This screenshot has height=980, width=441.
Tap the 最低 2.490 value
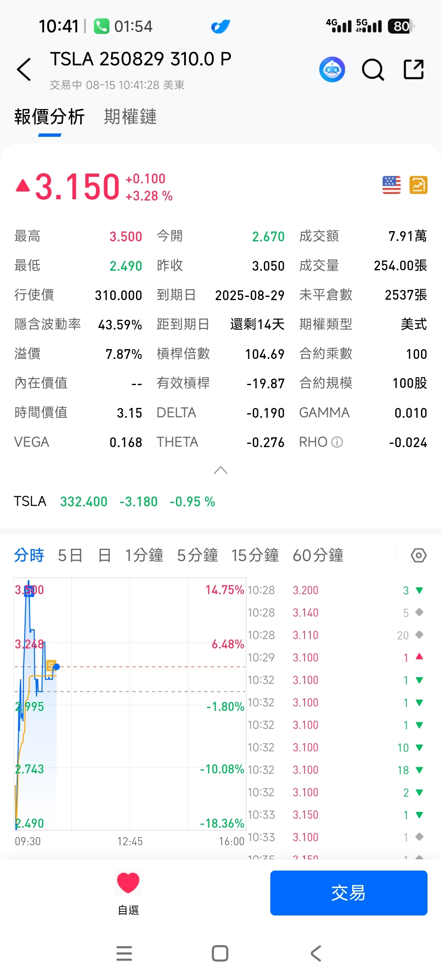pyautogui.click(x=126, y=266)
